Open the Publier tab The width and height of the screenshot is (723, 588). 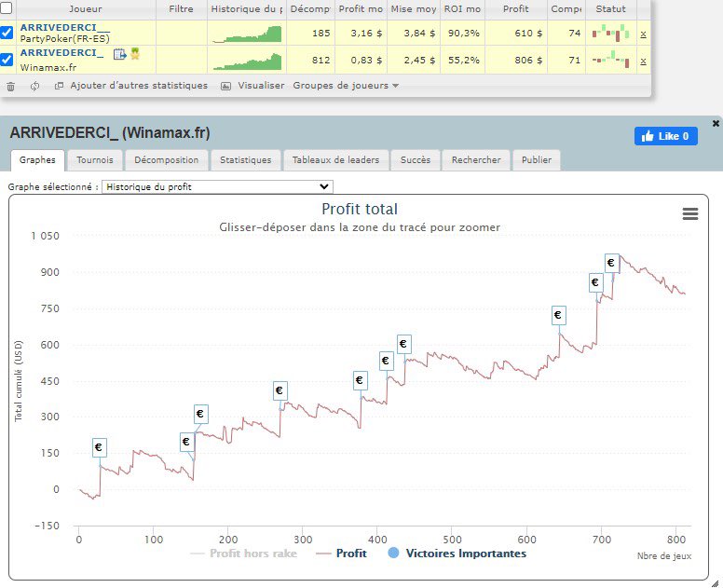(537, 160)
